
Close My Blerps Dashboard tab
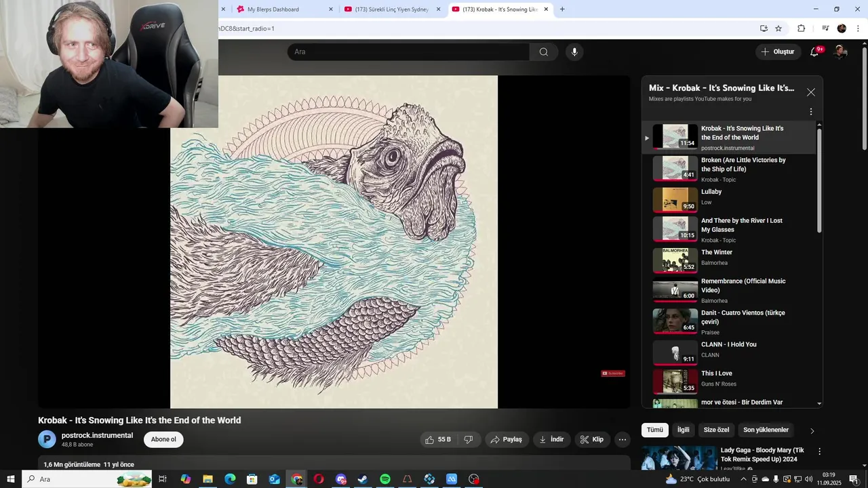[331, 9]
